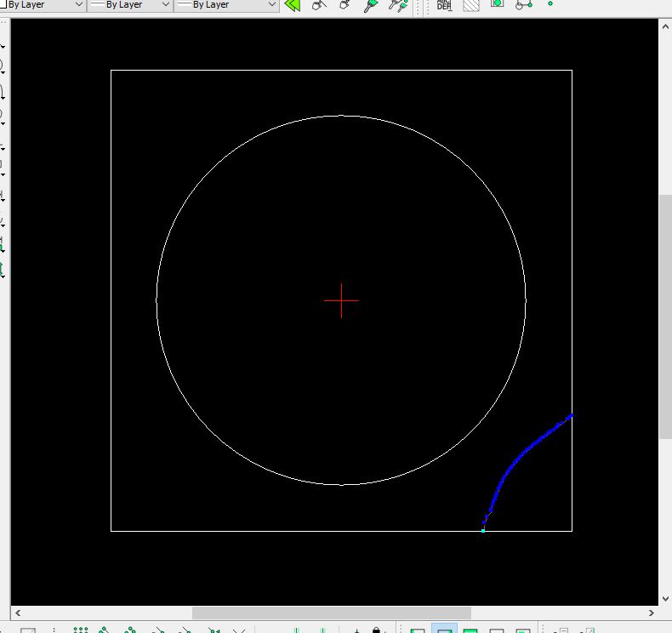Click the green point tool icon
The width and height of the screenshot is (672, 633).
pyautogui.click(x=550, y=3)
